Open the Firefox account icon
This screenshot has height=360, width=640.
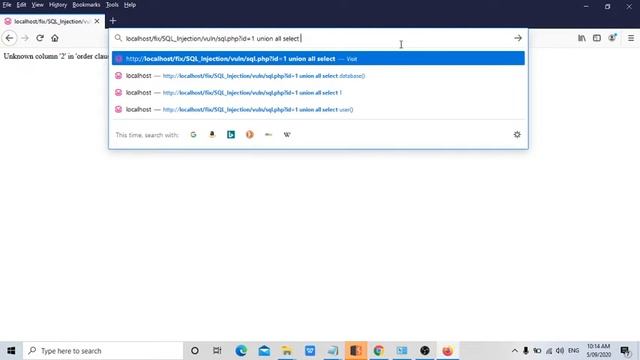point(612,38)
